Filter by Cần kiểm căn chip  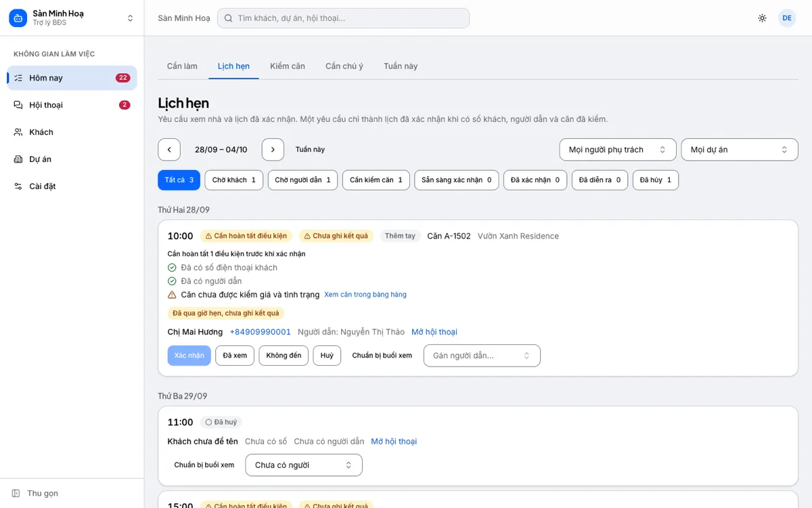coord(376,180)
